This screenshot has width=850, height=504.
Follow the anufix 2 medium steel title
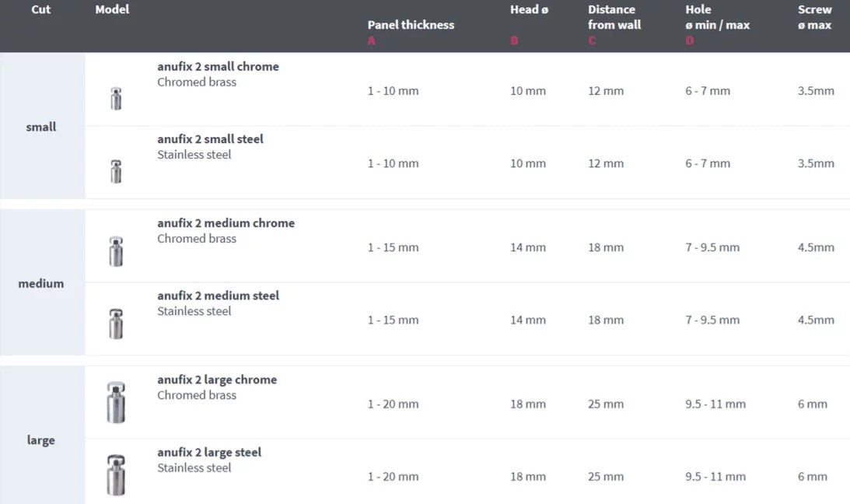coord(218,296)
